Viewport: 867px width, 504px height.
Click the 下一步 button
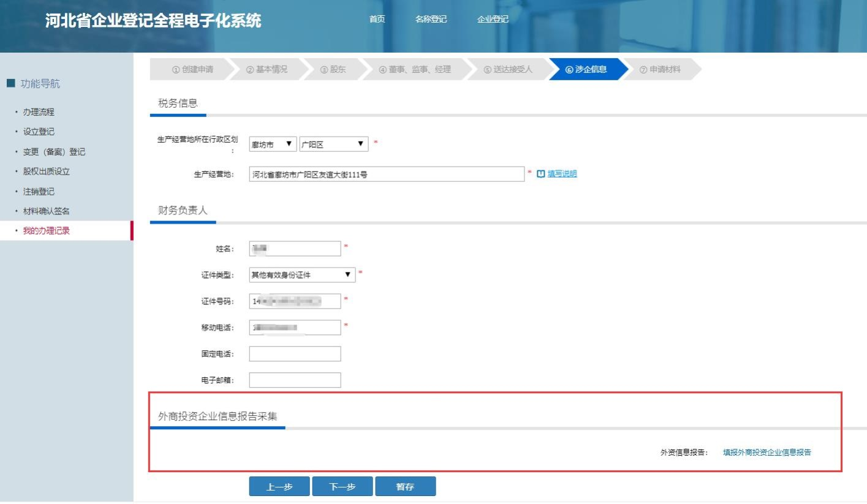tap(343, 487)
